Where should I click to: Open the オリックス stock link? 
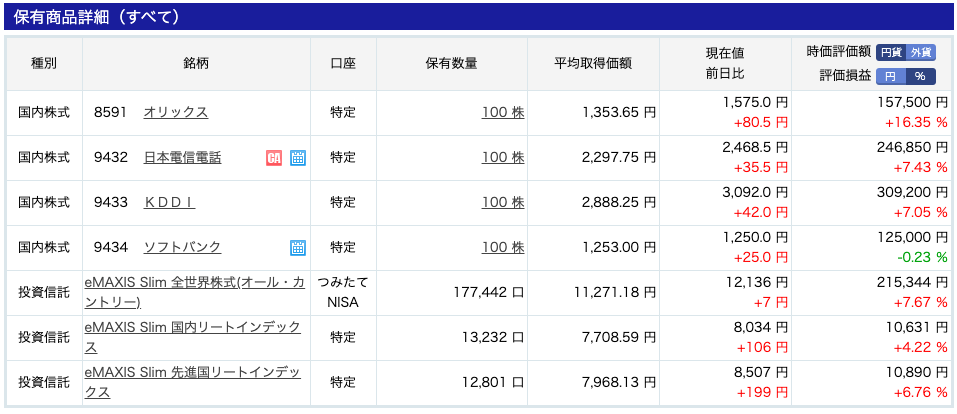(176, 112)
